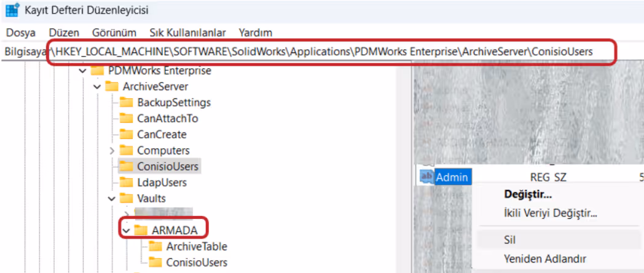Open the Sık Kullanılanlar menu

187,33
